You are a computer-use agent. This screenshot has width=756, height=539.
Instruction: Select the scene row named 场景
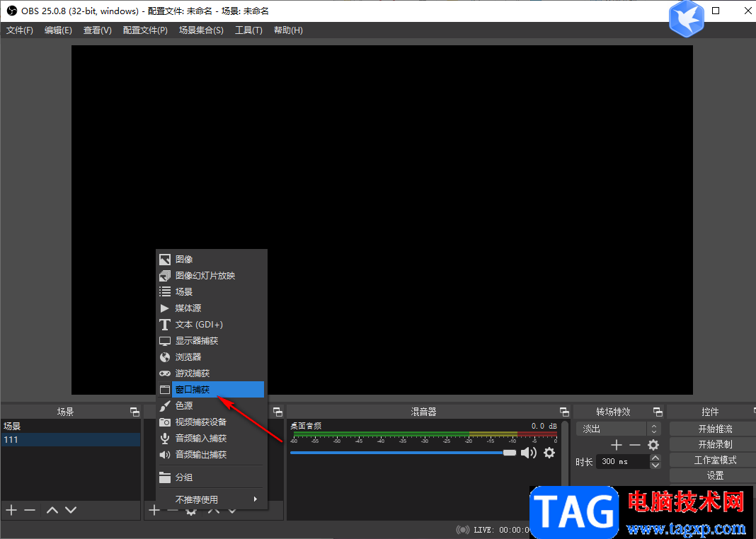coord(71,427)
